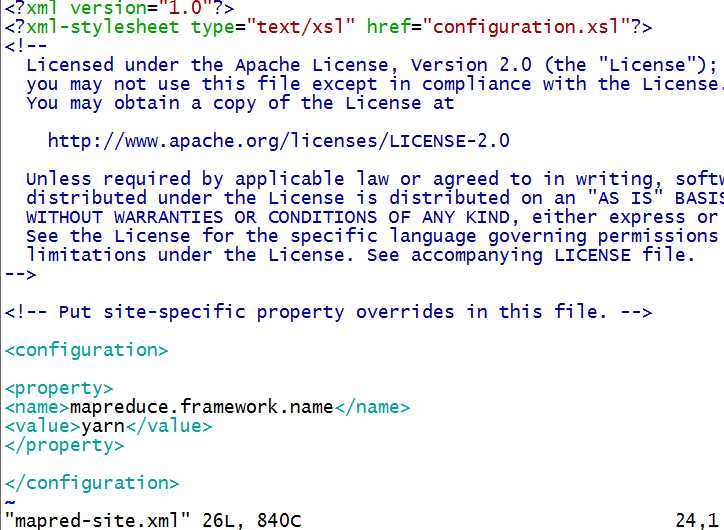Click the "Unless required by applicable law" line
The image size is (724, 530).
click(374, 179)
